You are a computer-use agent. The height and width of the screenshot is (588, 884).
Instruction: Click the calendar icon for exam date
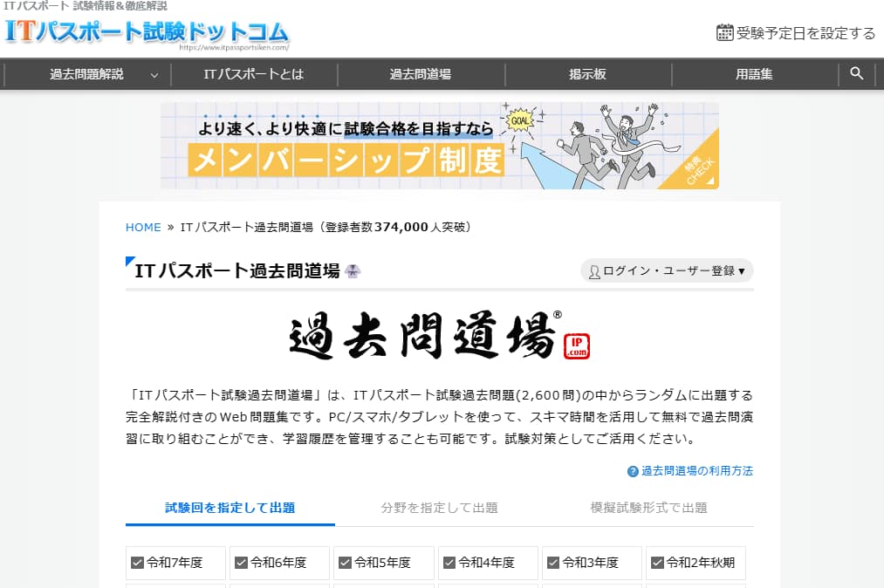click(724, 33)
